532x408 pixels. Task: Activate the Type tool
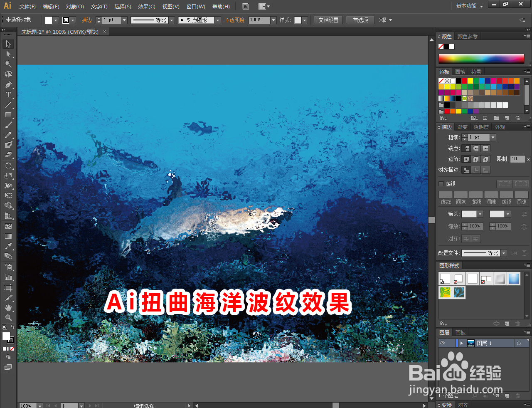(8, 95)
